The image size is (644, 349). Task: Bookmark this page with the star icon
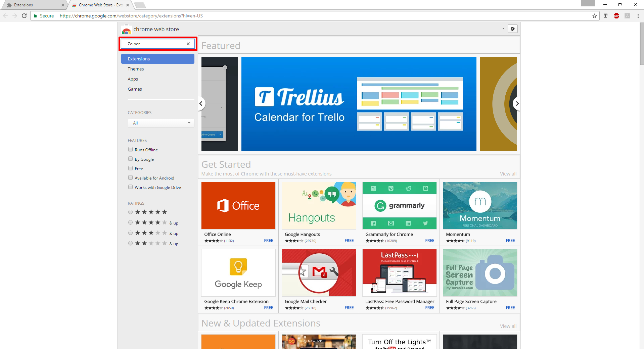coord(594,16)
